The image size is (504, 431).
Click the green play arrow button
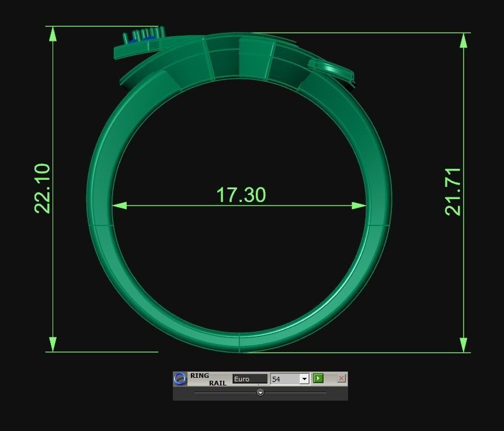coord(318,378)
